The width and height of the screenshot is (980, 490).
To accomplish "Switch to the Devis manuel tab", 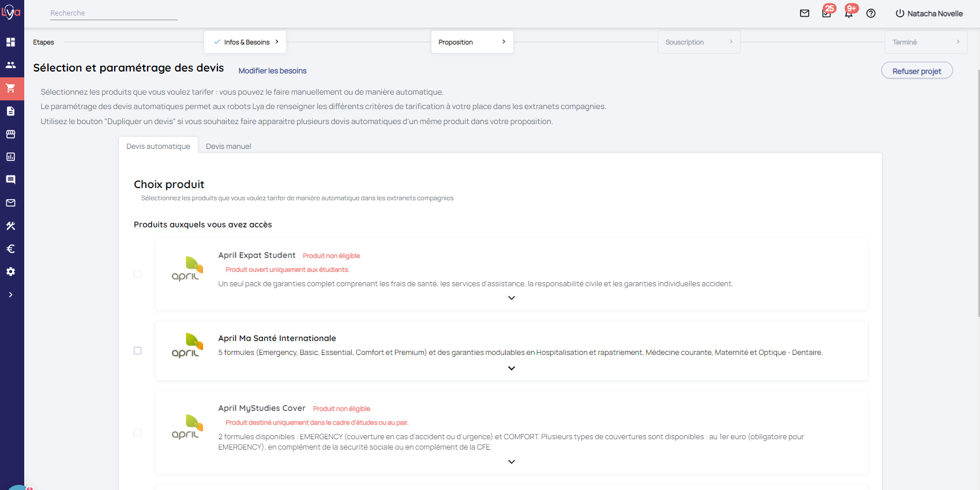I will pos(228,147).
